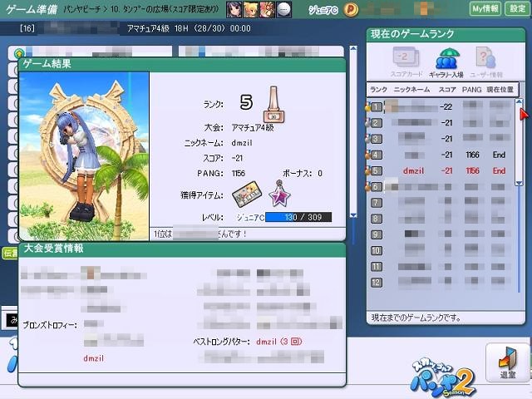Click PANG value 1166 in rank 4 row
532x399 pixels.
tap(472, 155)
